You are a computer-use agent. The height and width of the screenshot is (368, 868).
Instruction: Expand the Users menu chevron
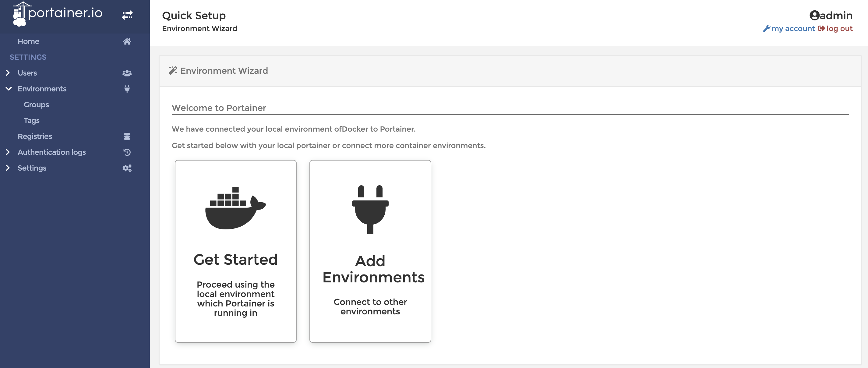tap(8, 73)
